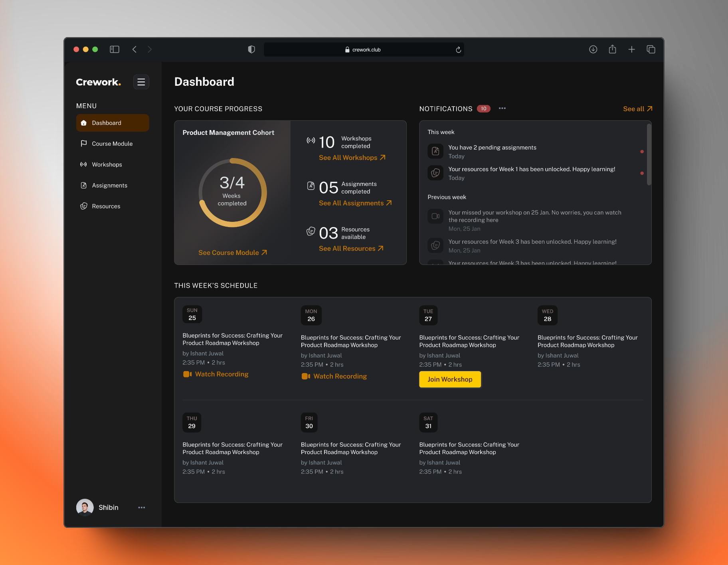The height and width of the screenshot is (565, 728).
Task: Open Course Module from the menu
Action: 113,144
